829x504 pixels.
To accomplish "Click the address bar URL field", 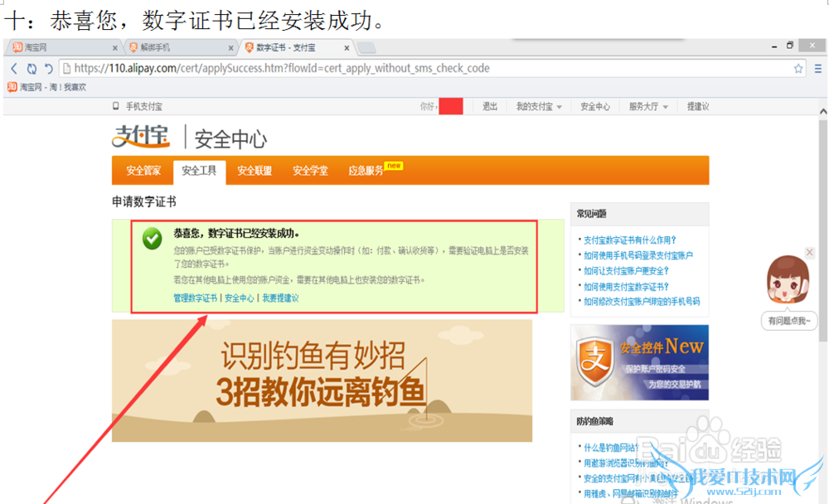I will 433,68.
